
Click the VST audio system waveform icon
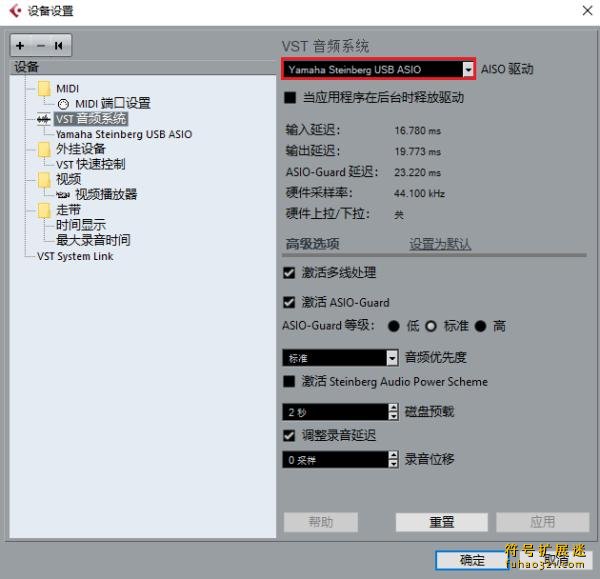(x=44, y=119)
